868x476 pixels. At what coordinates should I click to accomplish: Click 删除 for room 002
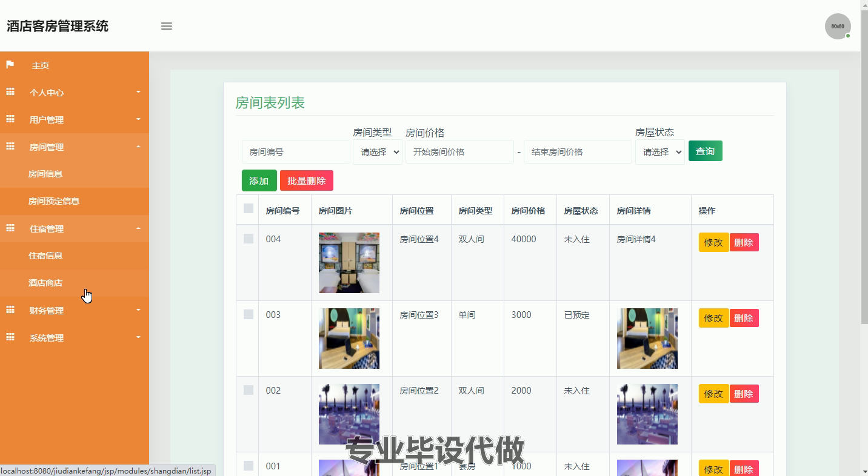click(744, 394)
